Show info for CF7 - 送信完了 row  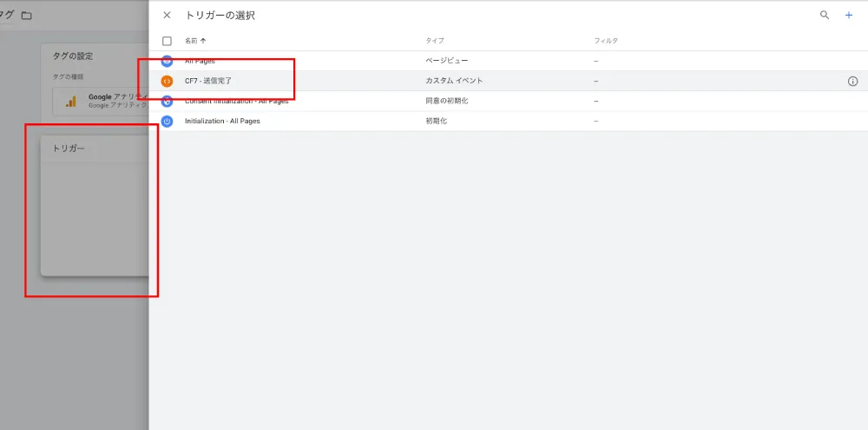tap(852, 82)
